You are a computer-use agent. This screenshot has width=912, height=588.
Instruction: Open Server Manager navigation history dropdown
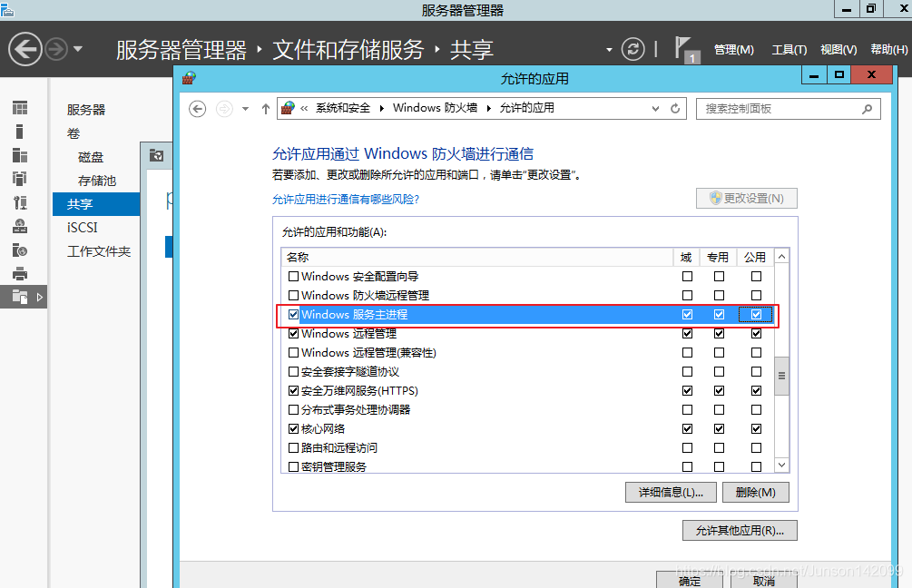pyautogui.click(x=78, y=49)
